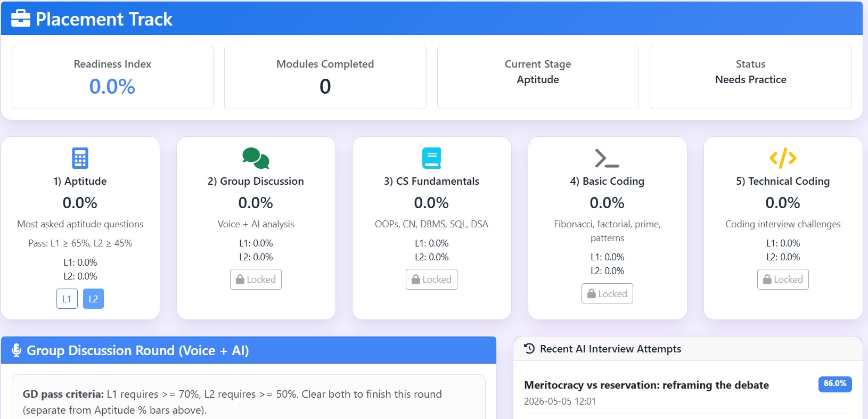Click the lock icon in Technical Coding's Locked button
This screenshot has width=868, height=419.
[767, 280]
